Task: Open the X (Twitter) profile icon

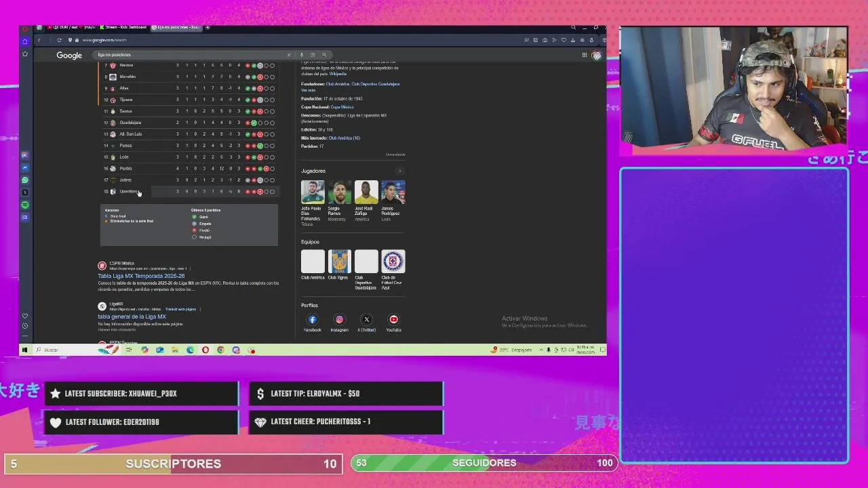Action: pos(366,319)
